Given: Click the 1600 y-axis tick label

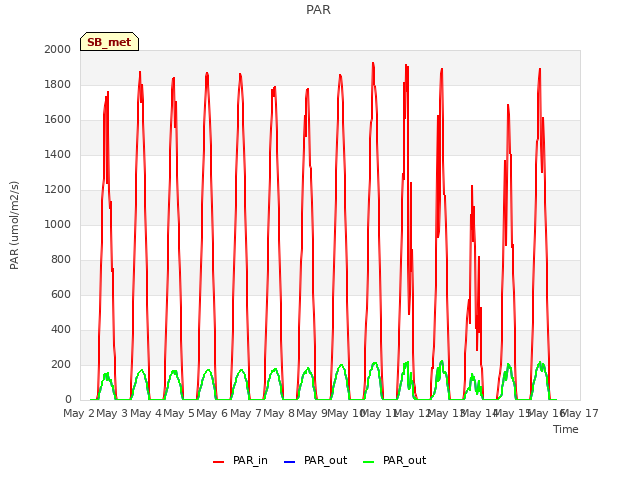Looking at the screenshot, I should click(x=58, y=120).
